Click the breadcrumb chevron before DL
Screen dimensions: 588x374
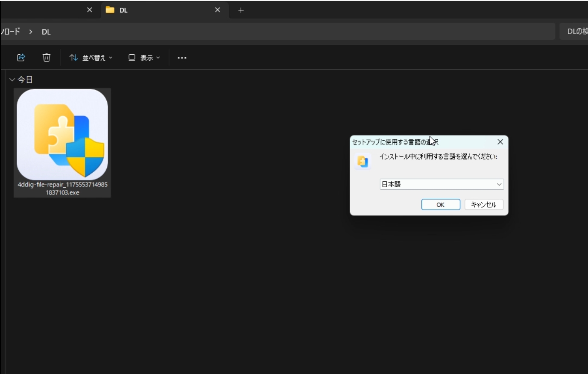click(31, 32)
